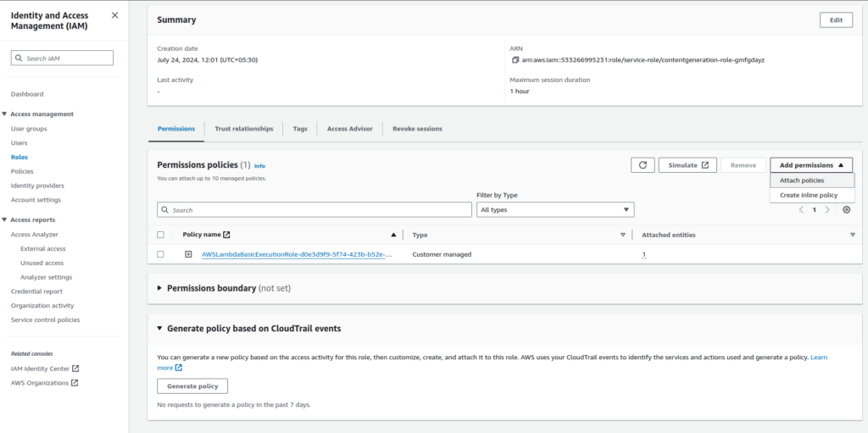Image resolution: width=868 pixels, height=433 pixels.
Task: Click the Simulate button
Action: (x=687, y=165)
